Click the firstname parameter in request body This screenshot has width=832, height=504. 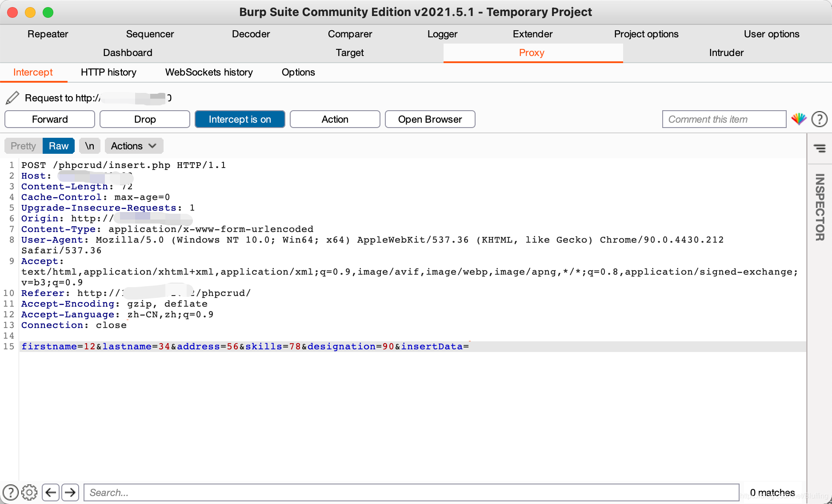click(58, 347)
